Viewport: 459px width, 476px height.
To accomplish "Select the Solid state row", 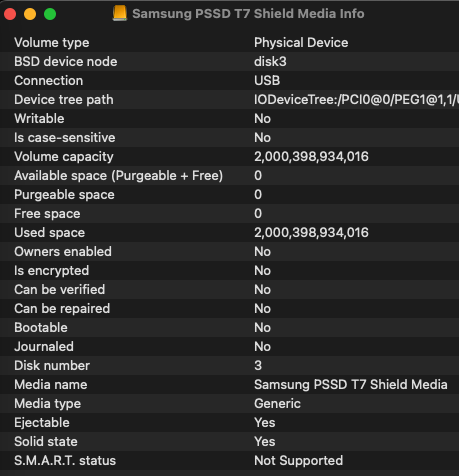I will click(x=229, y=442).
